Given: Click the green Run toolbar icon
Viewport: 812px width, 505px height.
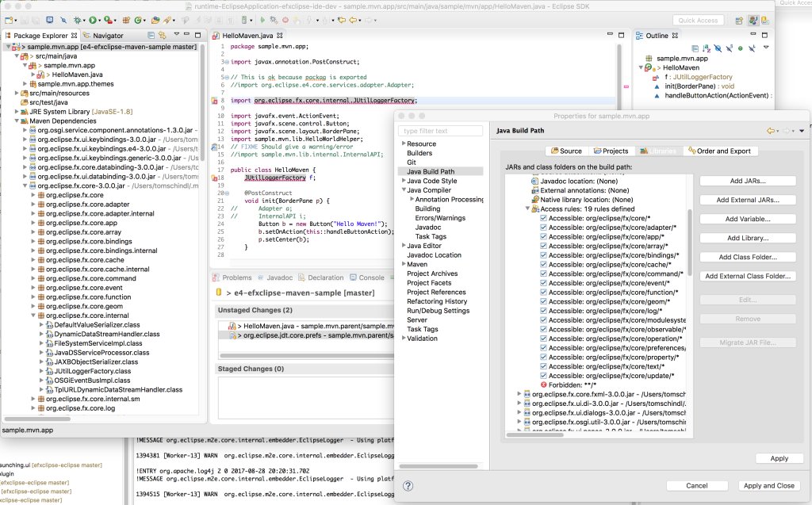Looking at the screenshot, I should click(92, 20).
